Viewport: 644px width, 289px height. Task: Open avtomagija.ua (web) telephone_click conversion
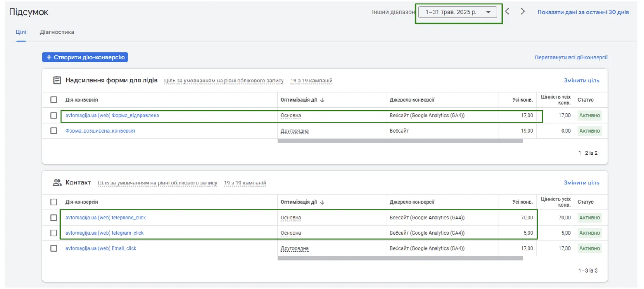click(105, 217)
